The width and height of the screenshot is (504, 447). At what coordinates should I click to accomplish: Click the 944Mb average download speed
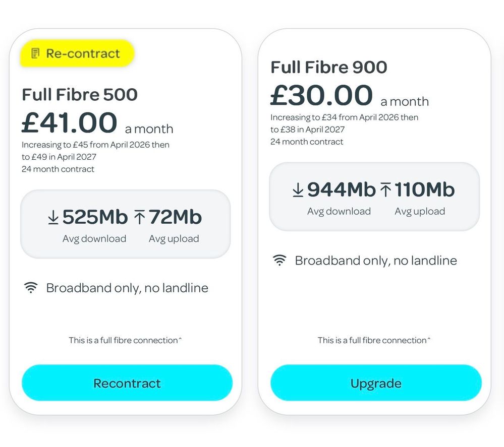(342, 190)
